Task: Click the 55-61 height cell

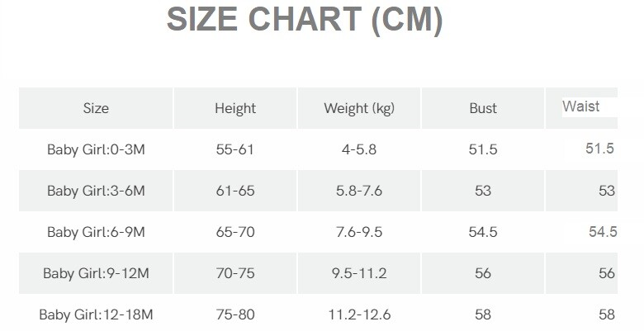Action: pos(235,149)
